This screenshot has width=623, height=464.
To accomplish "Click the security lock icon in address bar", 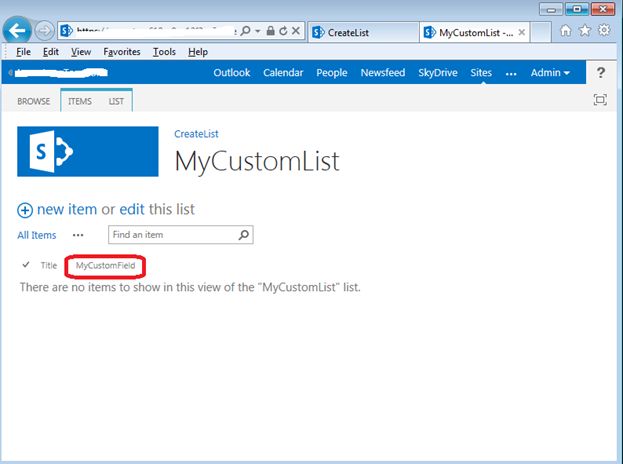I will coord(271,31).
